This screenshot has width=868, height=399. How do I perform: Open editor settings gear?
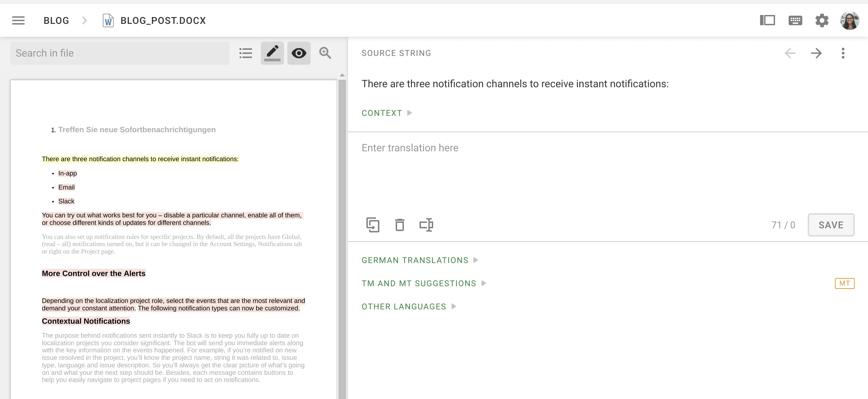822,20
